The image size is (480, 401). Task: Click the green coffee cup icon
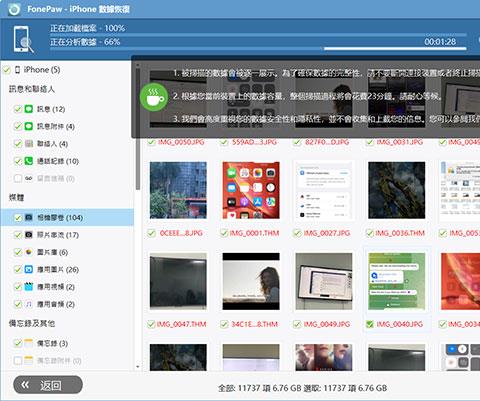click(154, 97)
